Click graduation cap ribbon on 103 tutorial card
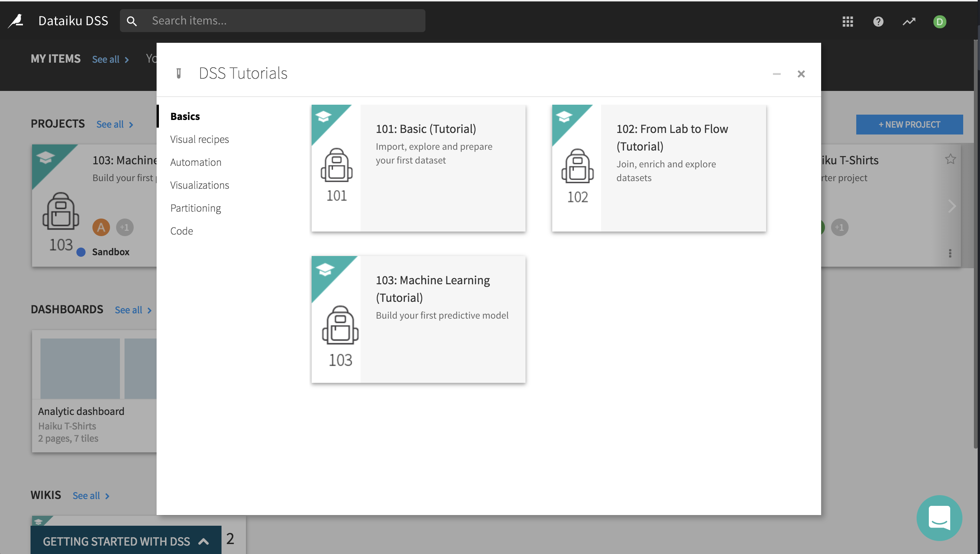The height and width of the screenshot is (554, 980). click(325, 270)
